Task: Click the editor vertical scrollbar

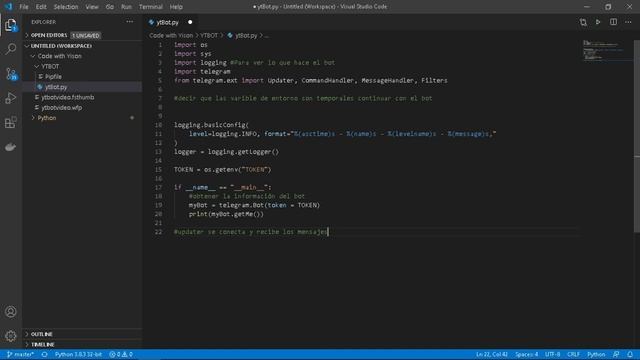Action: click(637, 137)
